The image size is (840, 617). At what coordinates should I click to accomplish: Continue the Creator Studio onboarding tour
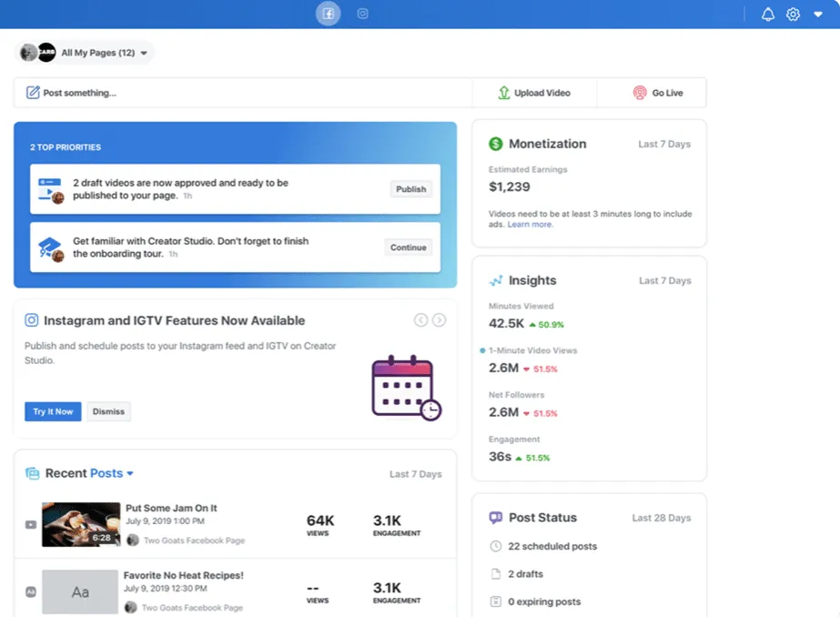408,247
